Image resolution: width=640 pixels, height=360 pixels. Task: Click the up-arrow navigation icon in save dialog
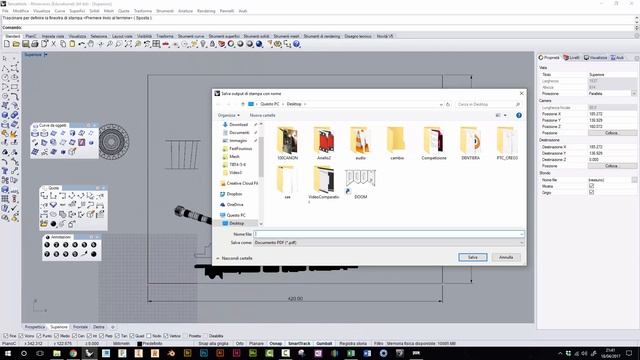tap(243, 104)
